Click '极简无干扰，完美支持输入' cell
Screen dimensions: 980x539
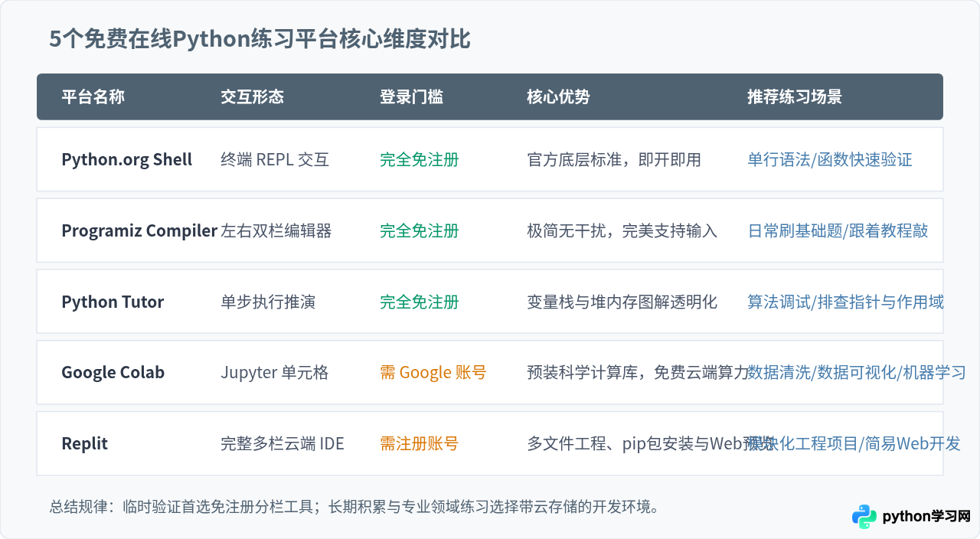(x=622, y=231)
